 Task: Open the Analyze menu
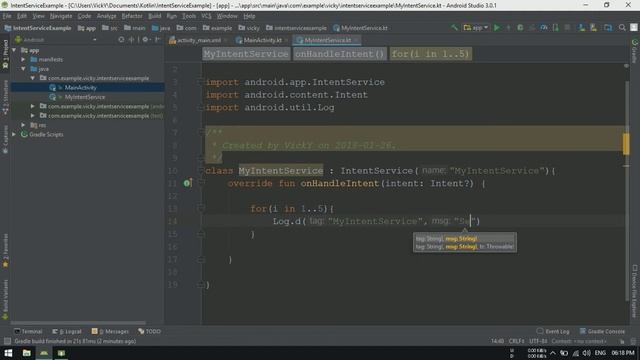(x=107, y=16)
